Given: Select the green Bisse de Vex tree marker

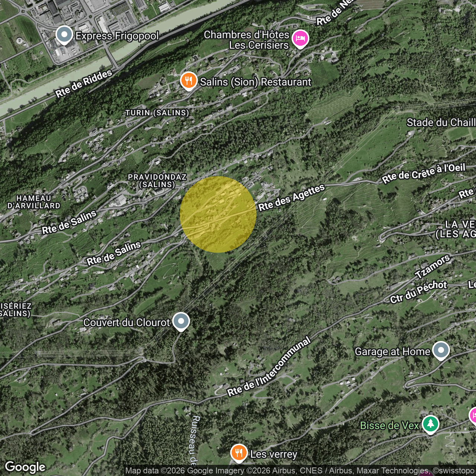Looking at the screenshot, I should tap(431, 425).
